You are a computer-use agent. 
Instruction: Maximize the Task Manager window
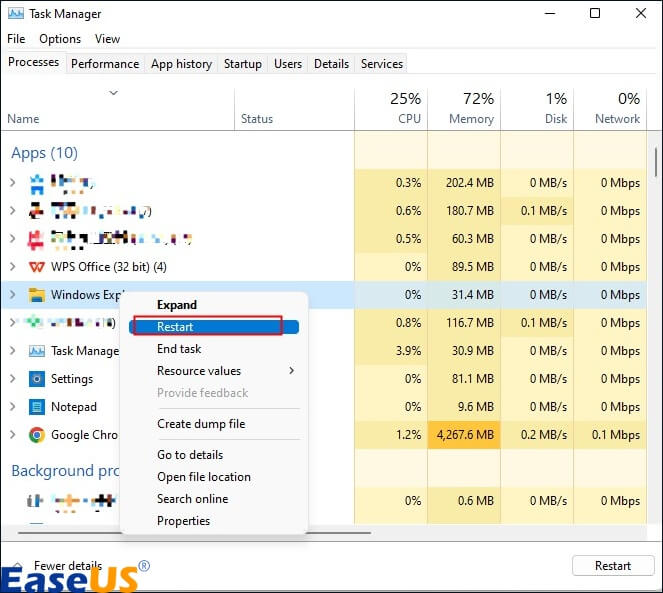[595, 14]
